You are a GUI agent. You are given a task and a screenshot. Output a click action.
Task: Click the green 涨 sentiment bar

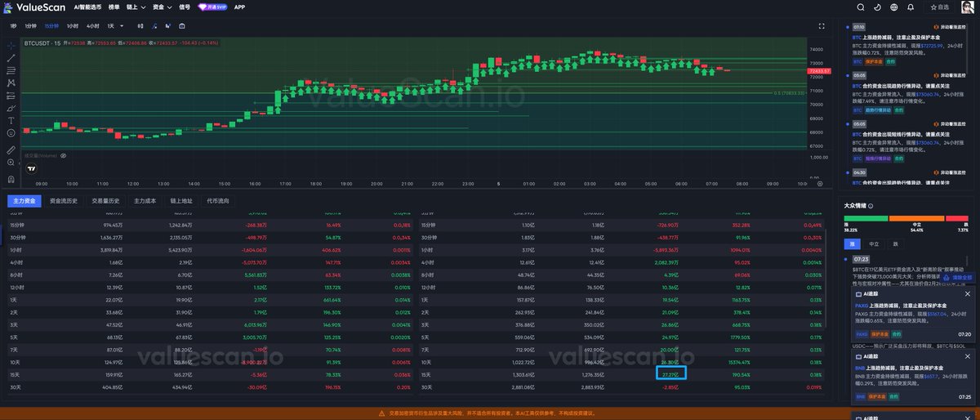click(x=866, y=218)
